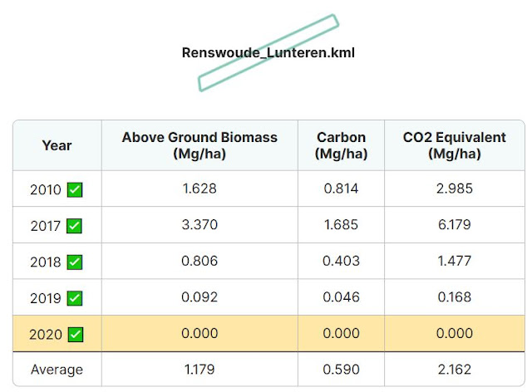Click the CO2 Equivalent column header
532x392 pixels.
click(x=455, y=145)
